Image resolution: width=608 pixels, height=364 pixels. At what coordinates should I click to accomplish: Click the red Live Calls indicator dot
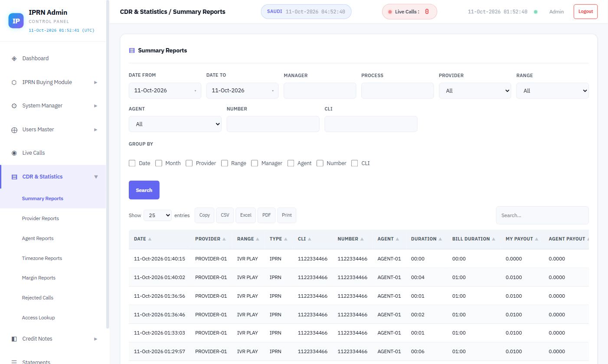(390, 12)
